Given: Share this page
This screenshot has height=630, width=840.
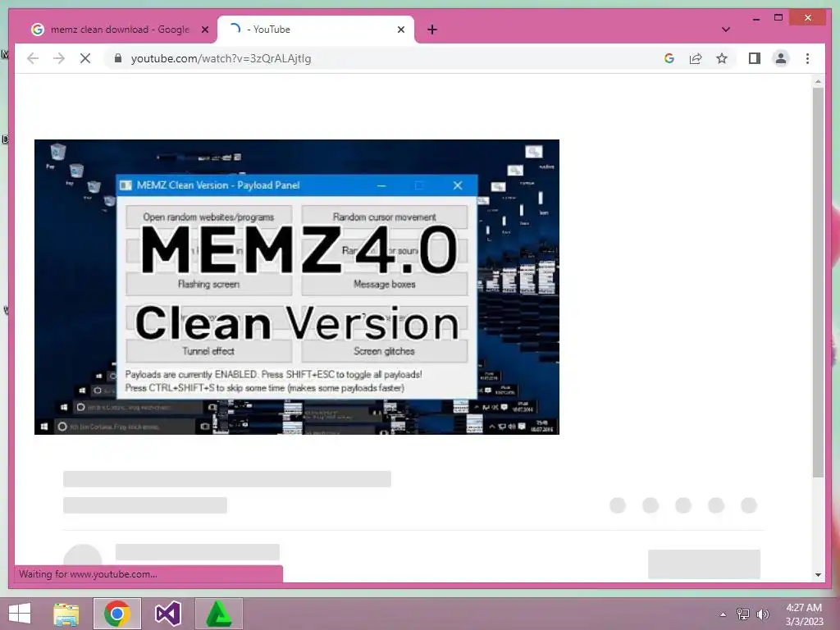Looking at the screenshot, I should 696,58.
